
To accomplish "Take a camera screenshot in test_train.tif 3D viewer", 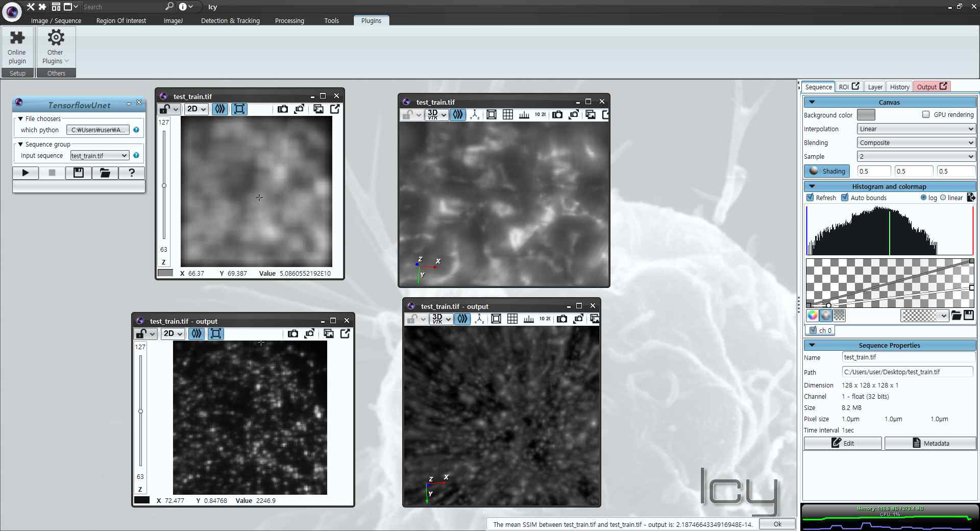I will pyautogui.click(x=557, y=115).
